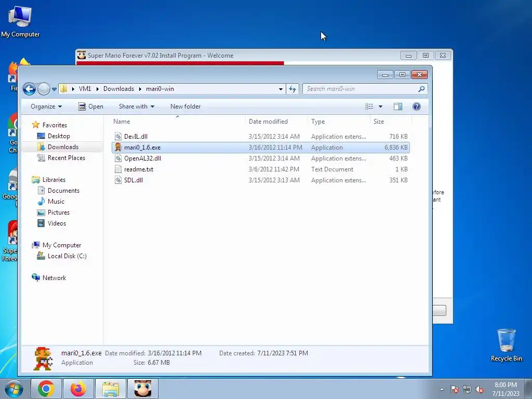This screenshot has height=399, width=532.
Task: Click the My Computer desktop icon
Action: [x=20, y=21]
